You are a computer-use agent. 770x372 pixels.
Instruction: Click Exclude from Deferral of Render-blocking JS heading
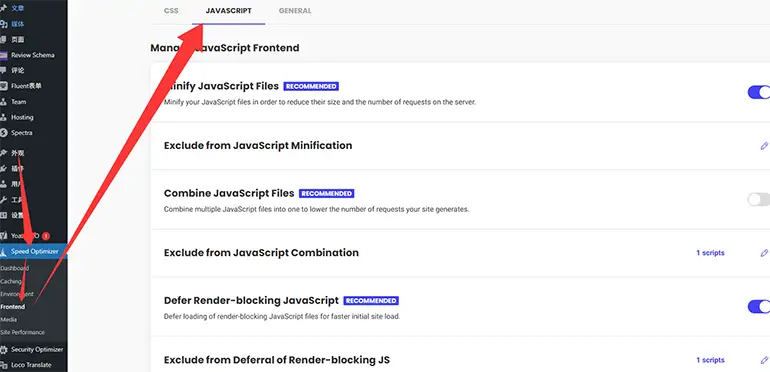[x=276, y=360]
